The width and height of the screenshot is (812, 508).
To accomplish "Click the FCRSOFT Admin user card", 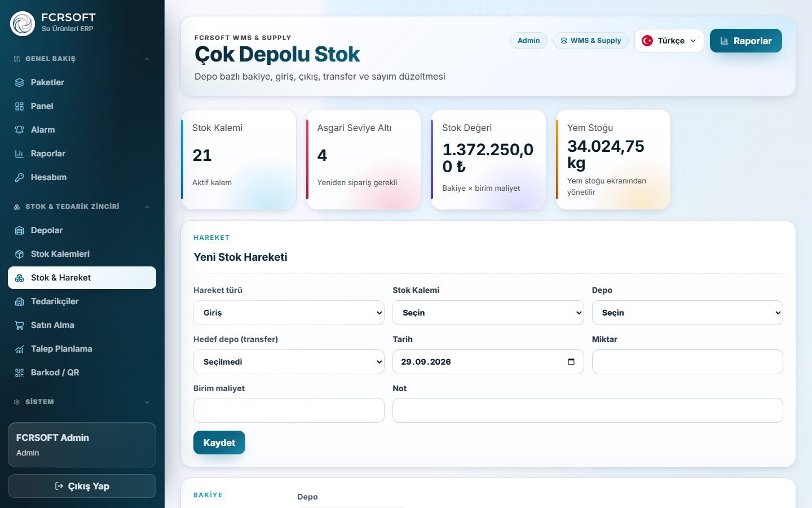I will [x=82, y=445].
